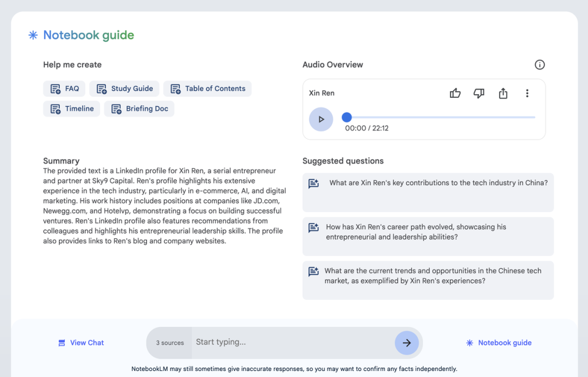Click the NotebookLM inaccurate responses disclaimer

pos(295,369)
